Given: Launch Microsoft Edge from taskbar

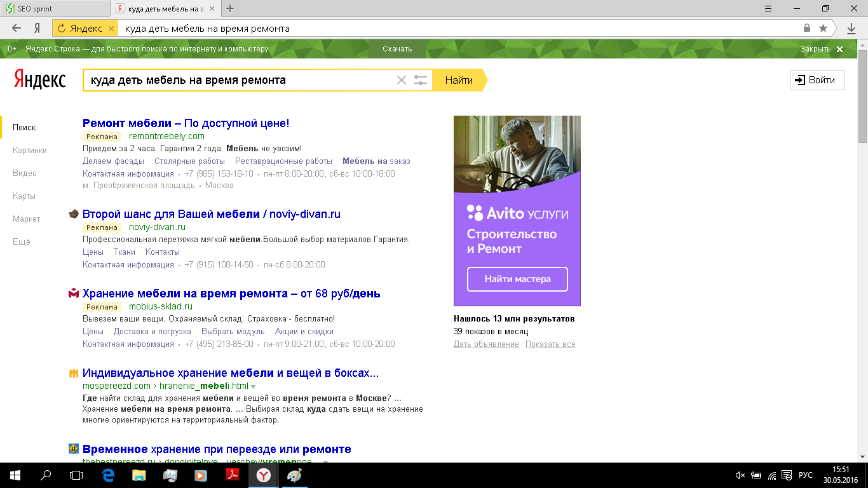Looking at the screenshot, I should (108, 475).
